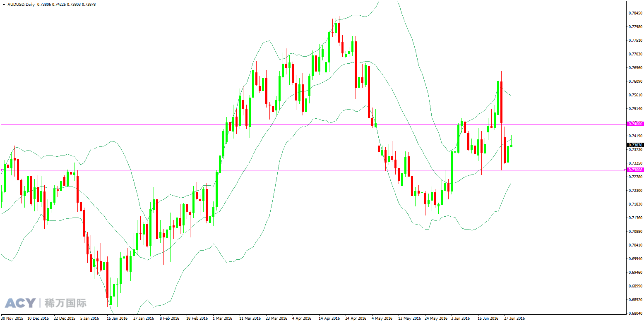Image resolution: width=644 pixels, height=323 pixels.
Task: Click 0.73720 on the price axis
Action: click(635, 150)
